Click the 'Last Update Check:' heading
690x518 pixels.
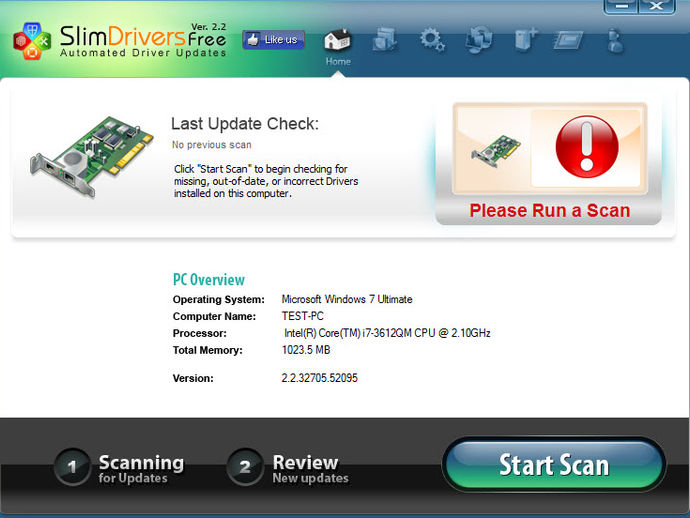[x=245, y=124]
